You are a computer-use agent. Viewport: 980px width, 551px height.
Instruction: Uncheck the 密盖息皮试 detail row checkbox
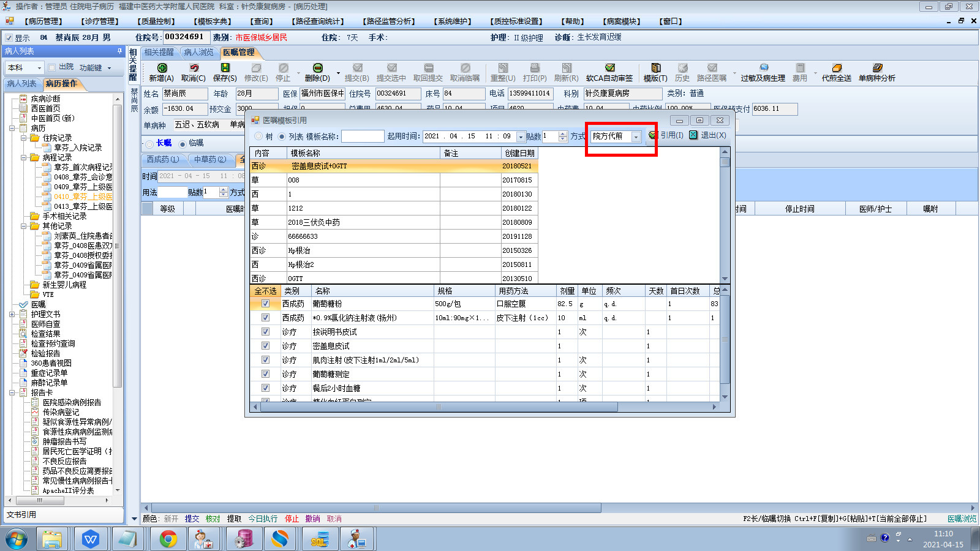tap(265, 346)
